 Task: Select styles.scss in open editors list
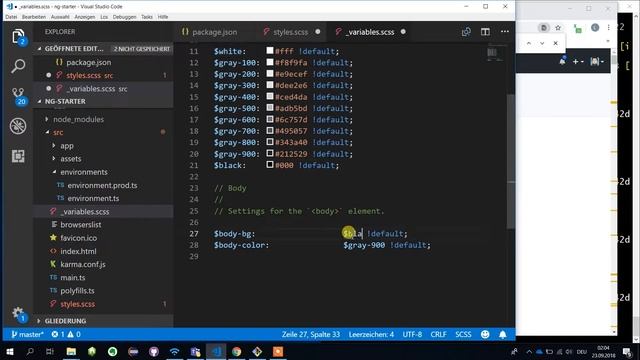click(x=104, y=76)
